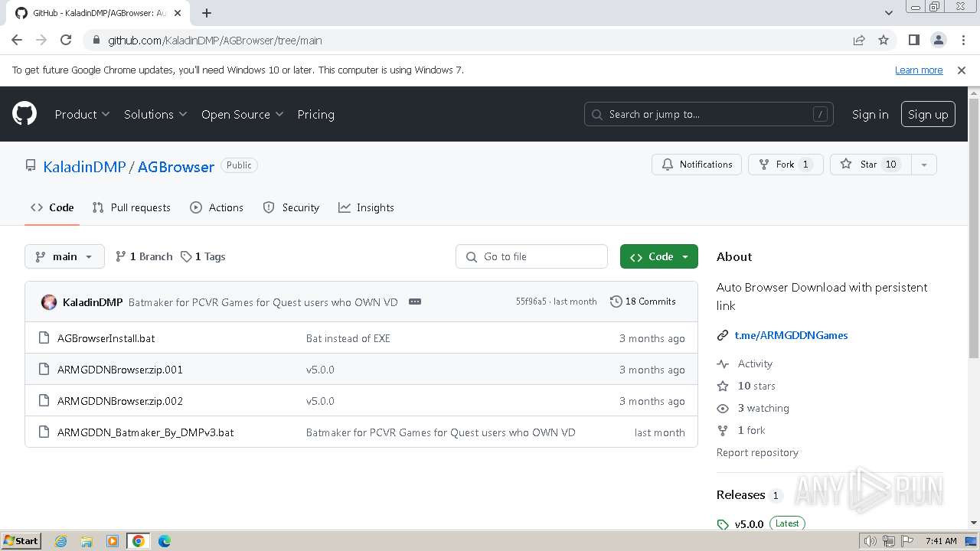The height and width of the screenshot is (551, 980).
Task: Click the Share this page icon
Action: [859, 41]
